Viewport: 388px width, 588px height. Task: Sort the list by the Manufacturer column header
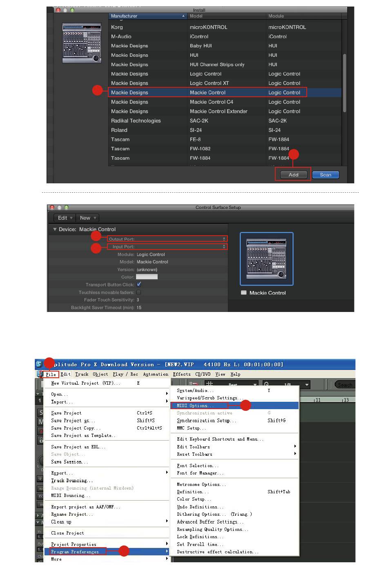147,16
